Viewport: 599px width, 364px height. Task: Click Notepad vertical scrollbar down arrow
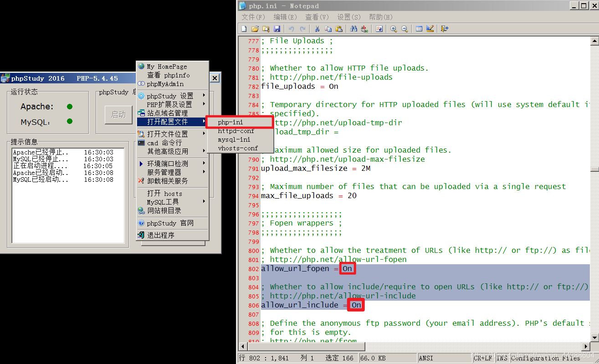click(x=594, y=337)
